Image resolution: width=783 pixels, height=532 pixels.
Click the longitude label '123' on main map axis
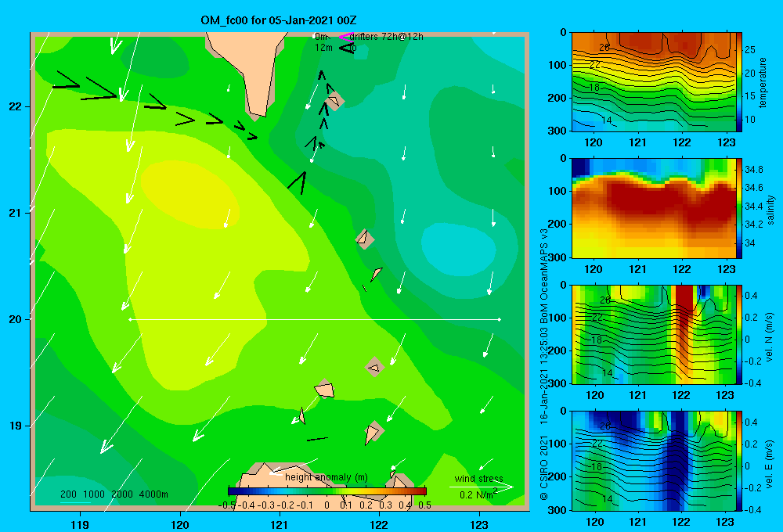479,524
